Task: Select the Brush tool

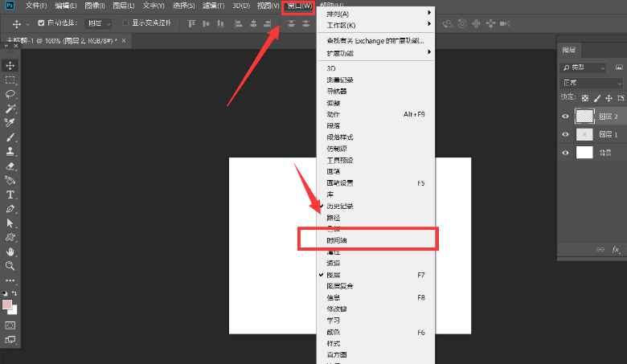Action: (10, 137)
